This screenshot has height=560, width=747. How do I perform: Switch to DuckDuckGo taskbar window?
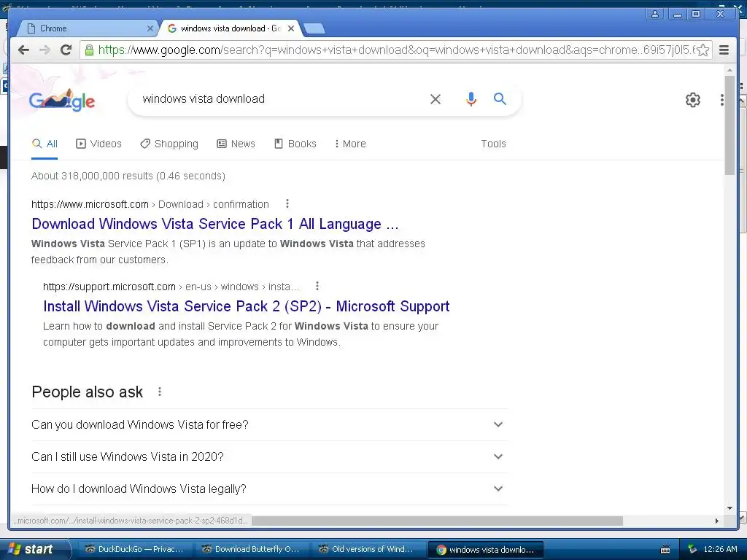click(x=134, y=550)
